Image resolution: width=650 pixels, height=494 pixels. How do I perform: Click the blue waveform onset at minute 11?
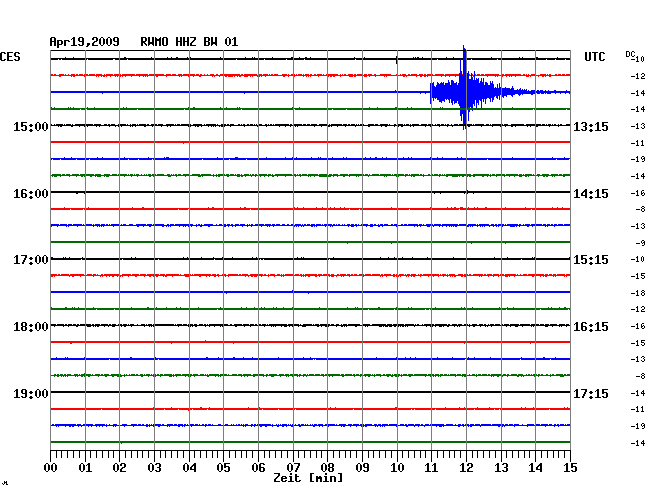click(431, 92)
